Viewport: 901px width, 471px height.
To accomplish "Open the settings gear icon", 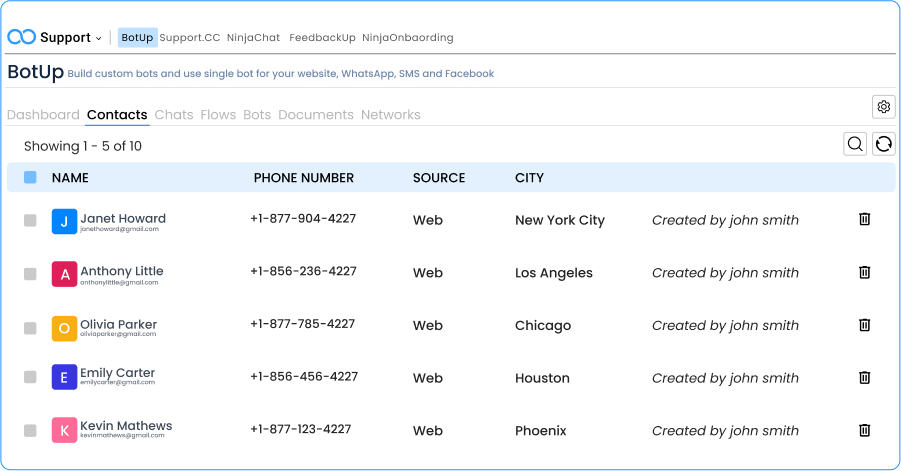I will [883, 107].
